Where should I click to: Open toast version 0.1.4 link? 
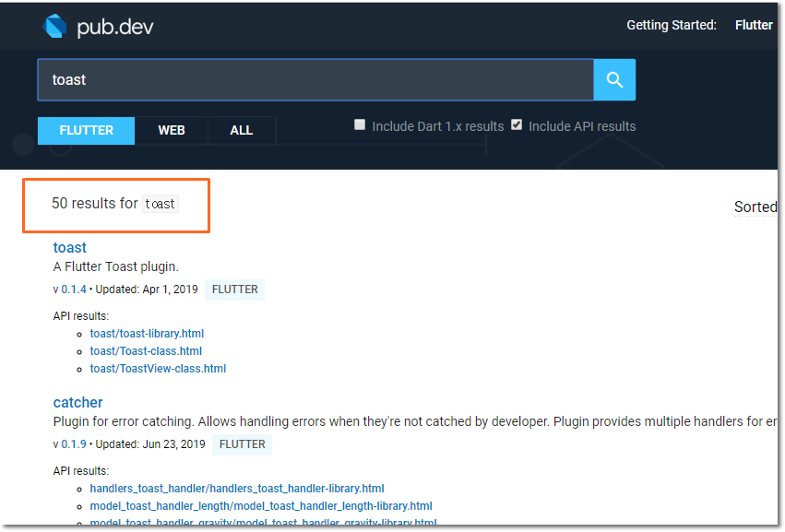click(x=74, y=290)
